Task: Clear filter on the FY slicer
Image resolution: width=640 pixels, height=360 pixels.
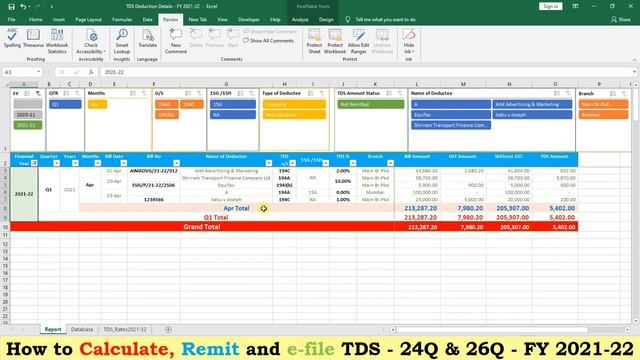Action: point(38,93)
